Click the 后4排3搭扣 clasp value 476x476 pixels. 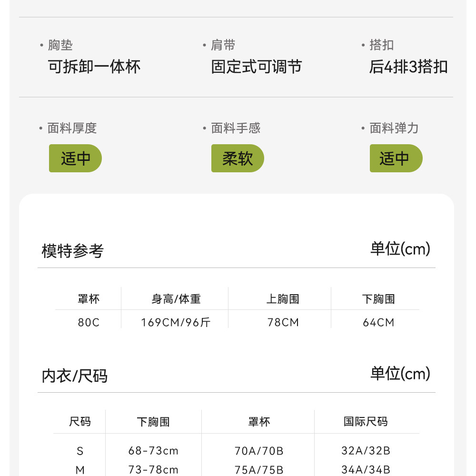click(x=408, y=67)
